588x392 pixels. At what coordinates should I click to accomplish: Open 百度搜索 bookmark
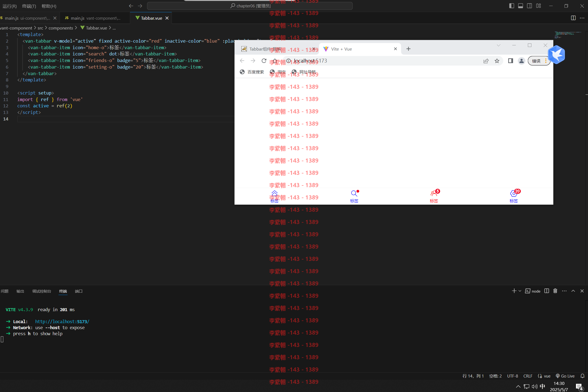click(x=252, y=72)
